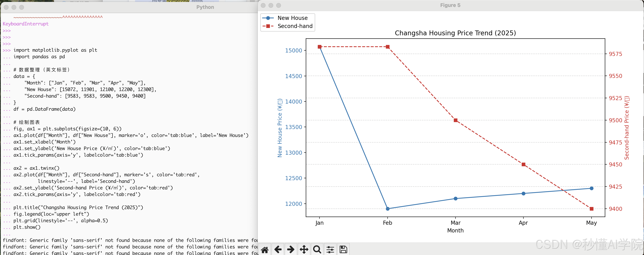The width and height of the screenshot is (644, 255).
Task: Click the Save figure floppy icon
Action: pos(343,249)
